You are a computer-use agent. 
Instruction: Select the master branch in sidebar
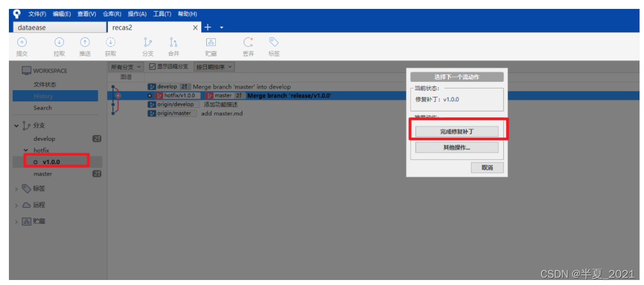tap(43, 174)
